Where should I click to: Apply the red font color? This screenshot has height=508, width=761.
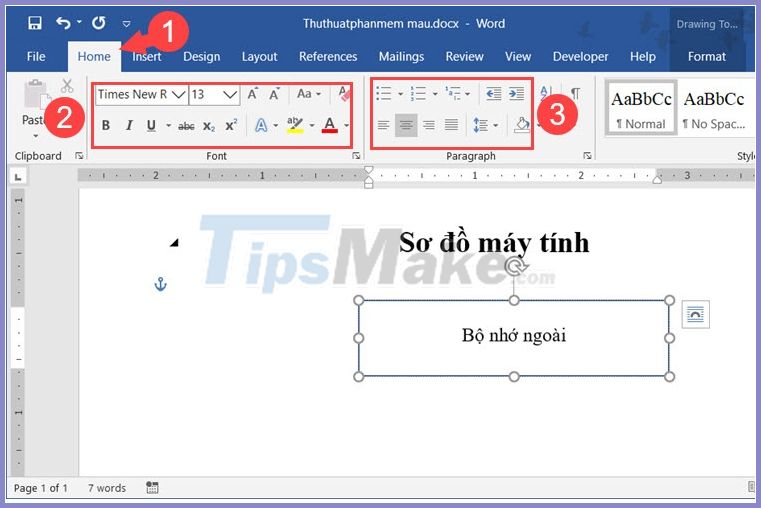coord(330,125)
